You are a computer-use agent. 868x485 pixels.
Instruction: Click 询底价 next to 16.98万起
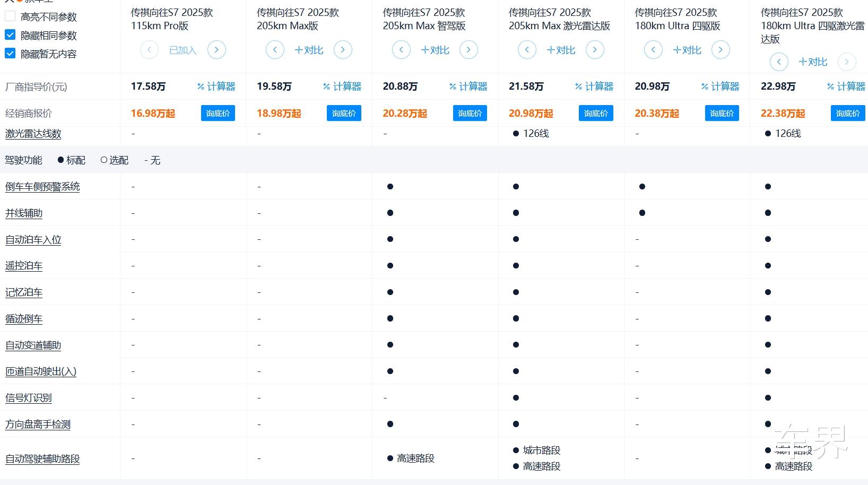[x=218, y=113]
